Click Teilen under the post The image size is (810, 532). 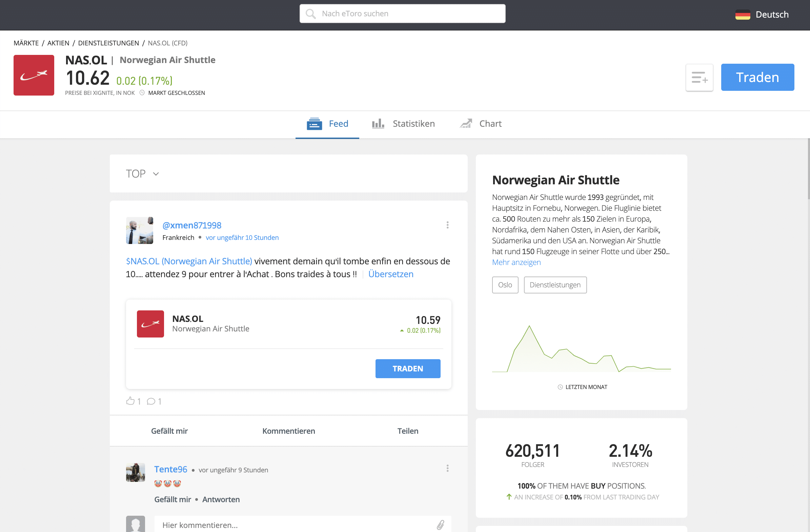(x=408, y=431)
